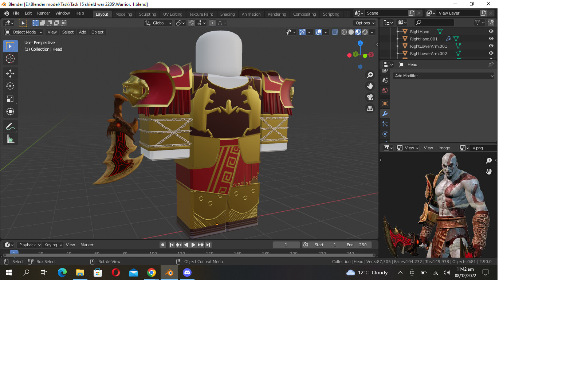Image resolution: width=566 pixels, height=392 pixels.
Task: Switch viewport to Wireframe shading mode
Action: [344, 32]
